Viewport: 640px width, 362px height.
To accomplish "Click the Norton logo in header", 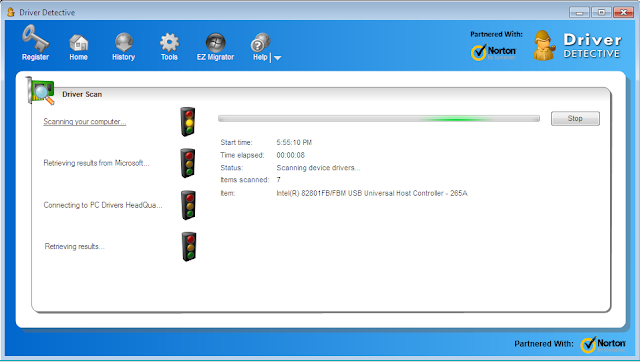I will [493, 52].
